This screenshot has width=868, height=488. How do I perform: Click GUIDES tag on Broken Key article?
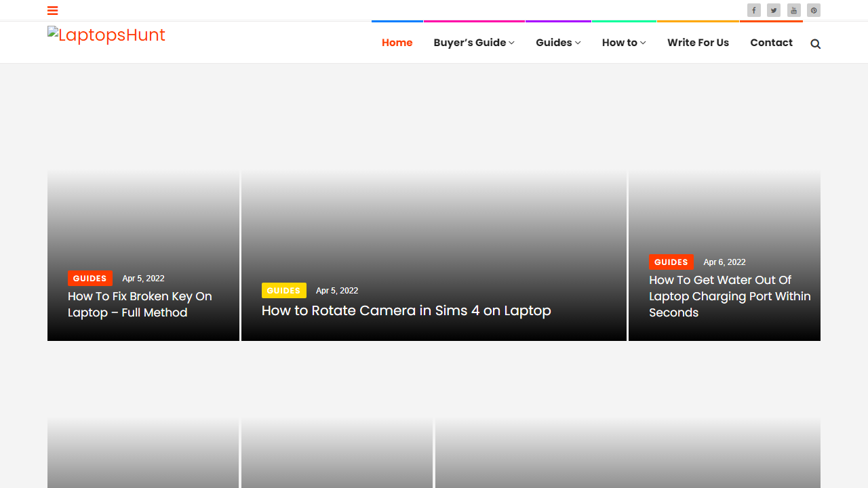(90, 279)
